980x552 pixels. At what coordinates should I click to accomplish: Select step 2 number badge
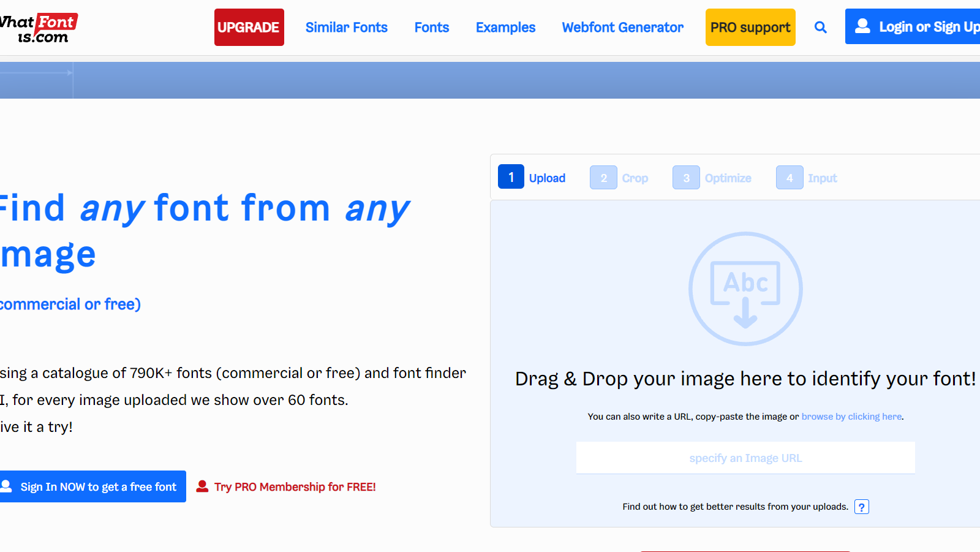click(603, 178)
